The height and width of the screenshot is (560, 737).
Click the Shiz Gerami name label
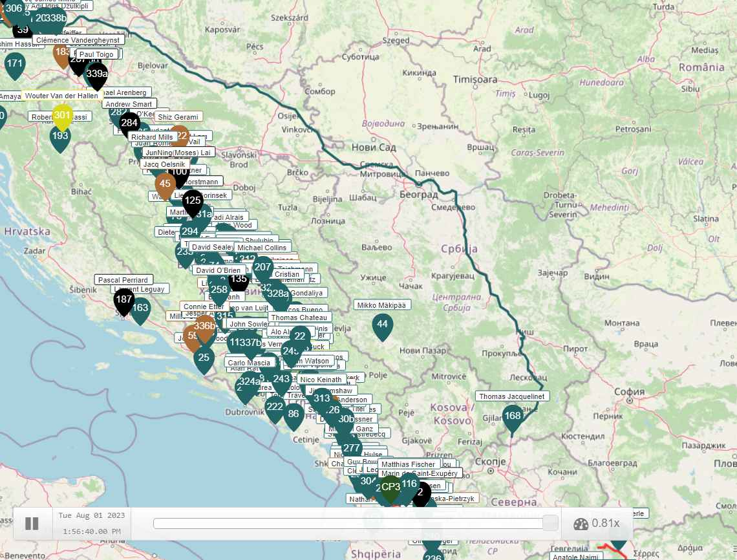pyautogui.click(x=178, y=117)
